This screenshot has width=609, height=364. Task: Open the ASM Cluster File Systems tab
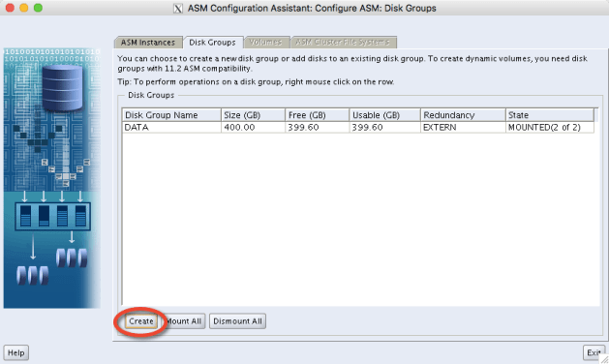[343, 42]
